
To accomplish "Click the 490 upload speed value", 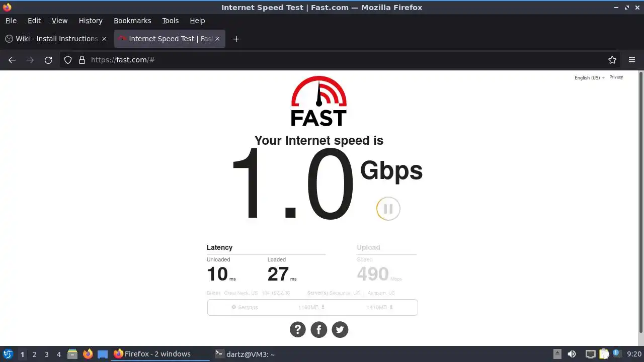I will (373, 274).
